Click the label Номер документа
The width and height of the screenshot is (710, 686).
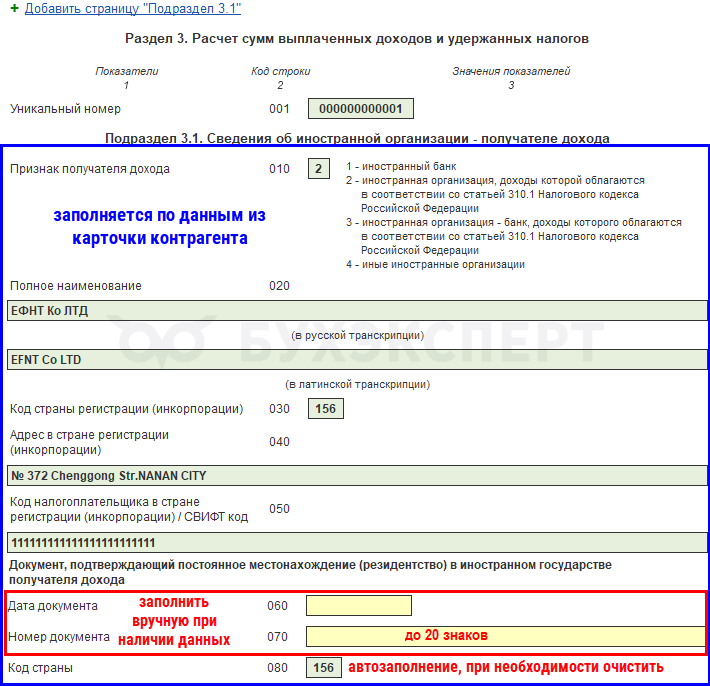(58, 637)
